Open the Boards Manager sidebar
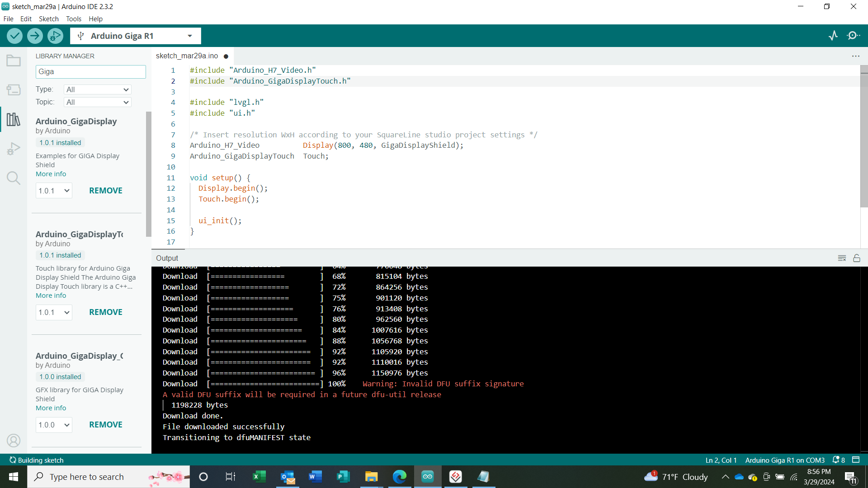Screen dimensions: 868x488 click(x=14, y=90)
